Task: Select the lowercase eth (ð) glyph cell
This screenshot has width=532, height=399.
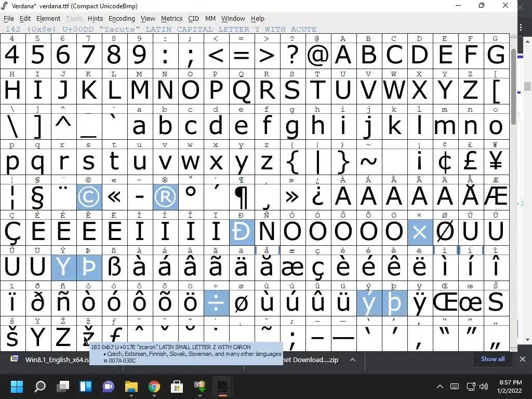Action: click(38, 303)
